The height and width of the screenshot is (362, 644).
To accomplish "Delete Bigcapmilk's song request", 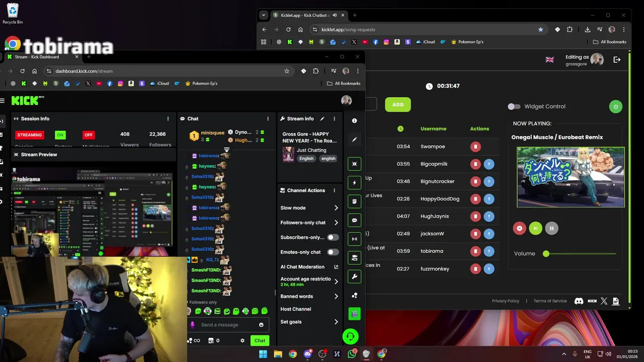I will (x=475, y=164).
